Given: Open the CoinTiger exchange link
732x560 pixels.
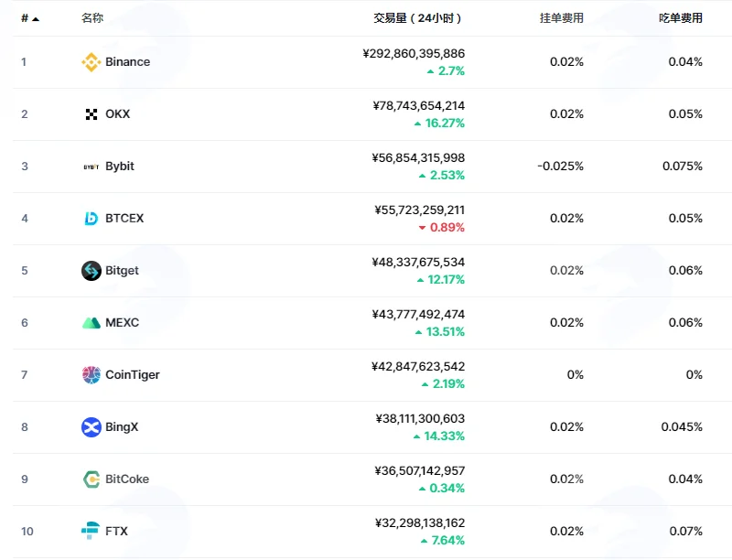Looking at the screenshot, I should (x=132, y=375).
